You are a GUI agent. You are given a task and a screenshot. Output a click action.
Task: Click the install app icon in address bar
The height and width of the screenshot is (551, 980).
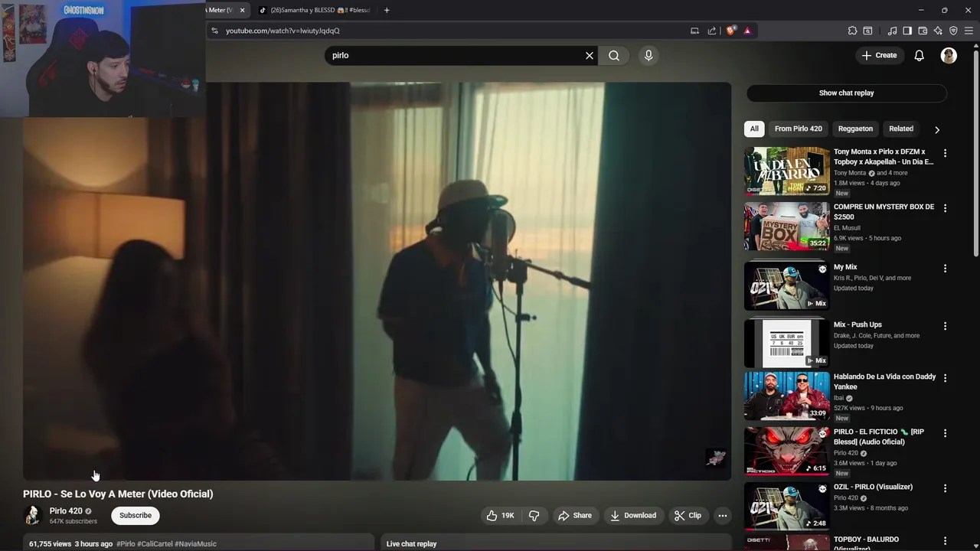(694, 31)
